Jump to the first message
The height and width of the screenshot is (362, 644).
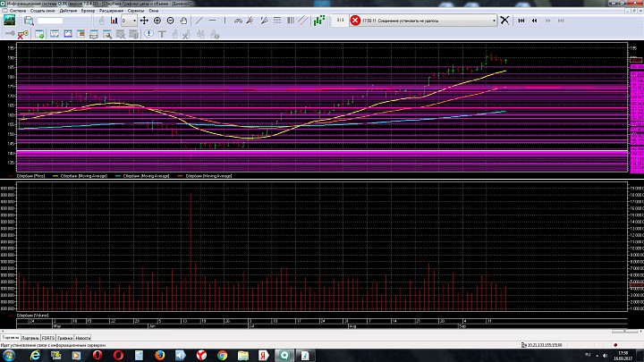(x=521, y=21)
